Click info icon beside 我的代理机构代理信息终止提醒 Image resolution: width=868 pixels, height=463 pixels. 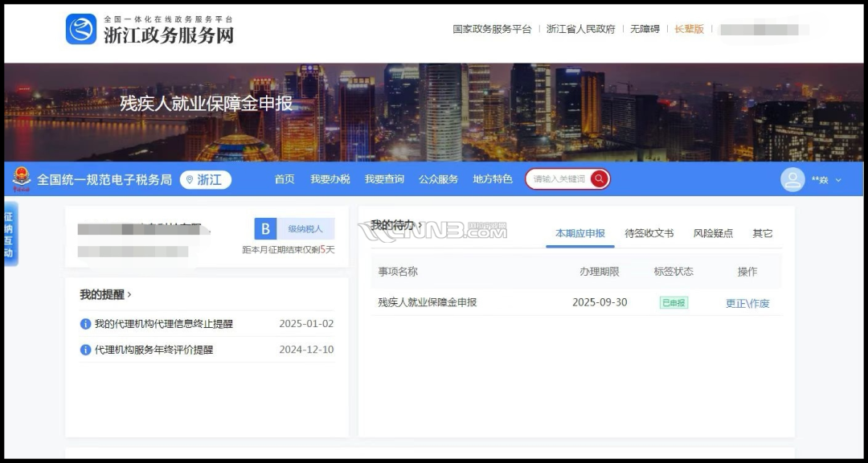coord(85,324)
